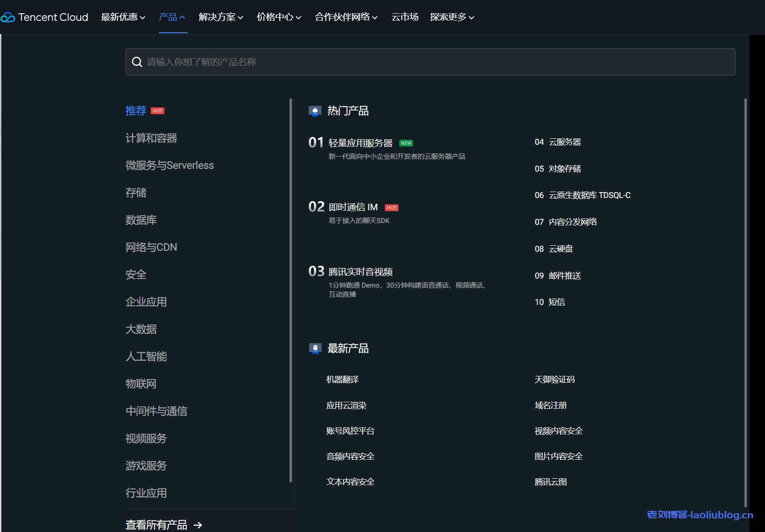
Task: Open 查看所有产品 link
Action: click(x=156, y=525)
